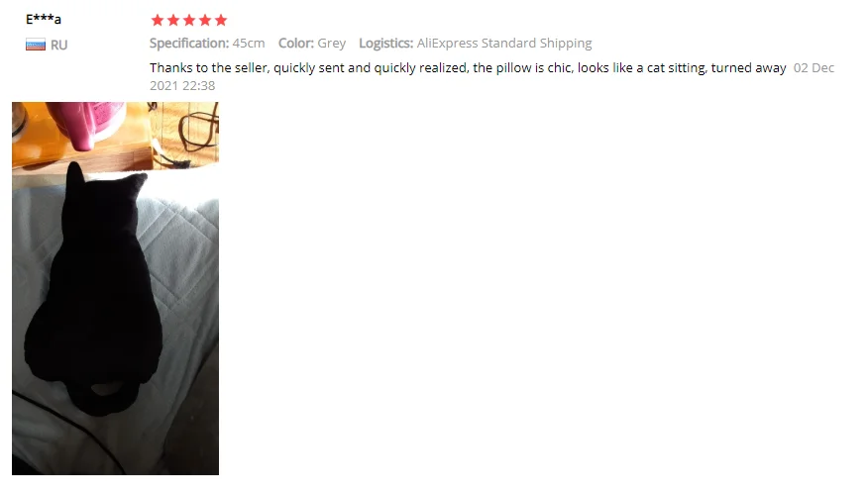
Task: Click the Specification label
Action: click(189, 44)
